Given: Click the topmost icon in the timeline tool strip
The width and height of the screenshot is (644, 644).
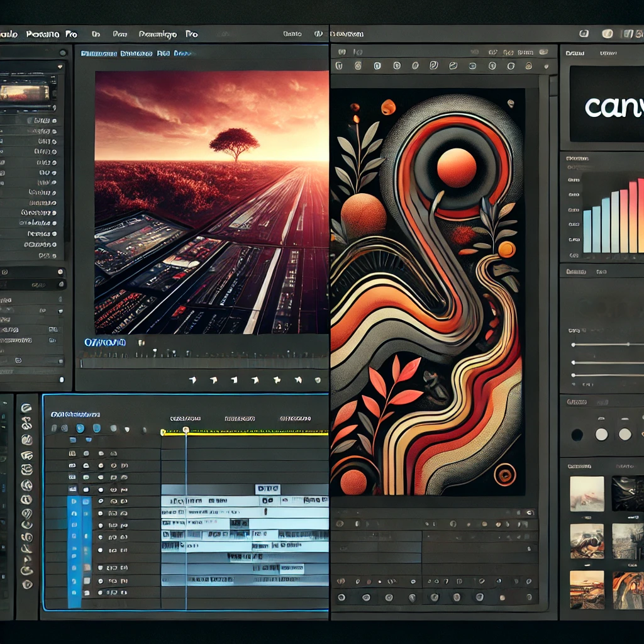Looking at the screenshot, I should [x=26, y=408].
